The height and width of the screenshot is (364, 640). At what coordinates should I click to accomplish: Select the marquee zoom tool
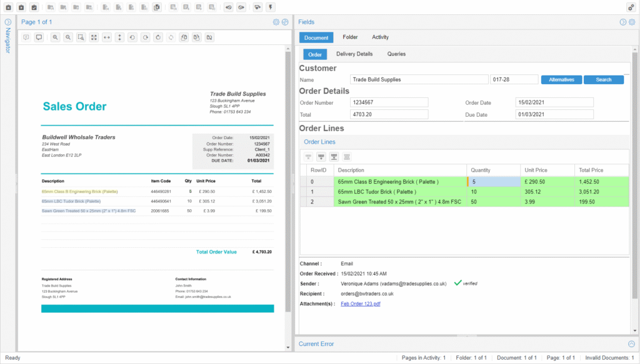[81, 37]
